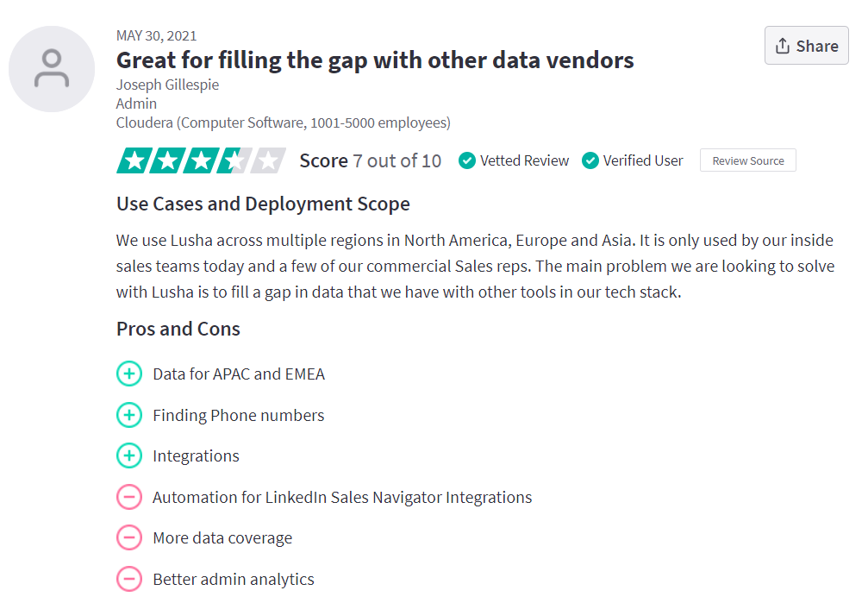Open review title Great for filling the gap

point(375,60)
